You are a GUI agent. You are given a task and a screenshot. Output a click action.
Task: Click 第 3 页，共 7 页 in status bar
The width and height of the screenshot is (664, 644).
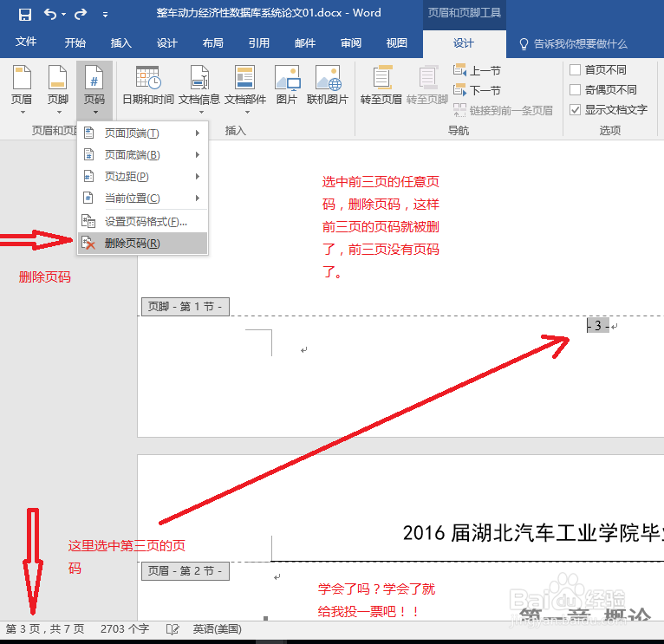[x=45, y=628]
